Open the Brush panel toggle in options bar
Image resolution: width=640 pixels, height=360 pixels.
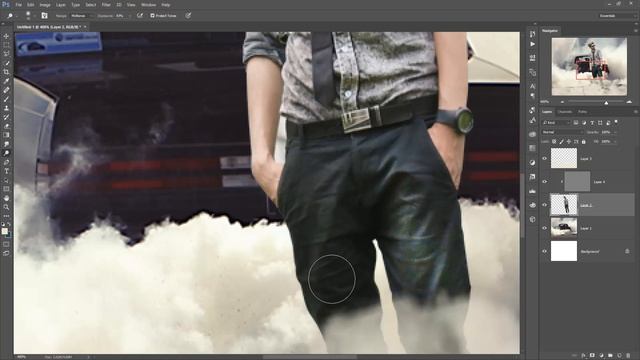click(44, 16)
